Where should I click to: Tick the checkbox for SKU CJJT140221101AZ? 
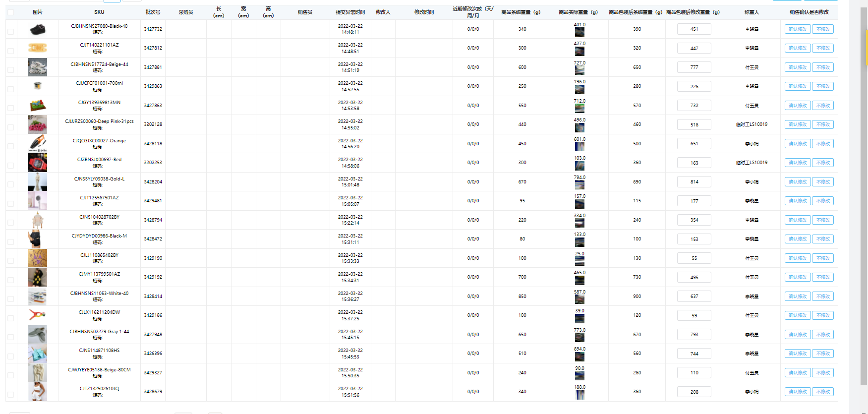click(x=10, y=51)
